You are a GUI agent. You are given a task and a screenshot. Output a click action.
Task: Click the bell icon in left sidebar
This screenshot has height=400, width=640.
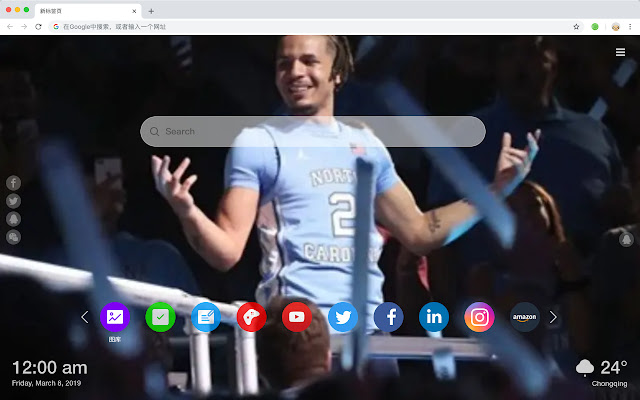[x=13, y=219]
